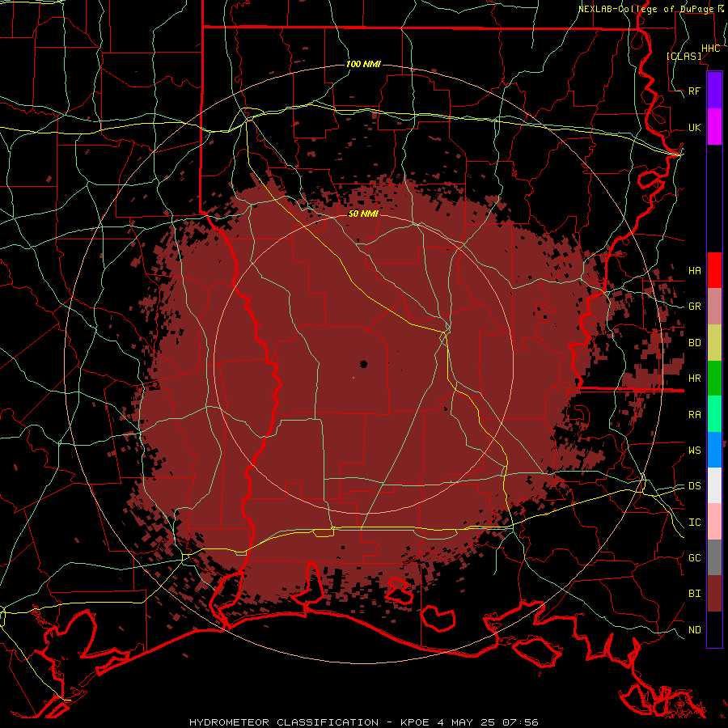Pick the light green RA swatch
728x728 pixels.
coord(714,414)
